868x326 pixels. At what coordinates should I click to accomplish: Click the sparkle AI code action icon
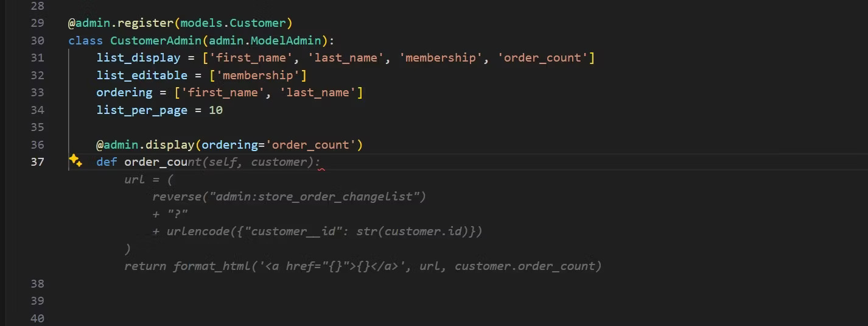pyautogui.click(x=75, y=161)
